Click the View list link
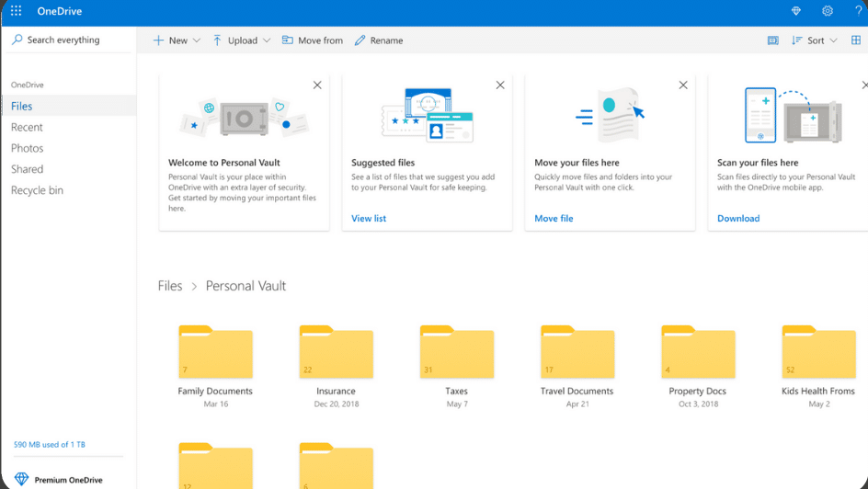Image resolution: width=868 pixels, height=489 pixels. [369, 218]
